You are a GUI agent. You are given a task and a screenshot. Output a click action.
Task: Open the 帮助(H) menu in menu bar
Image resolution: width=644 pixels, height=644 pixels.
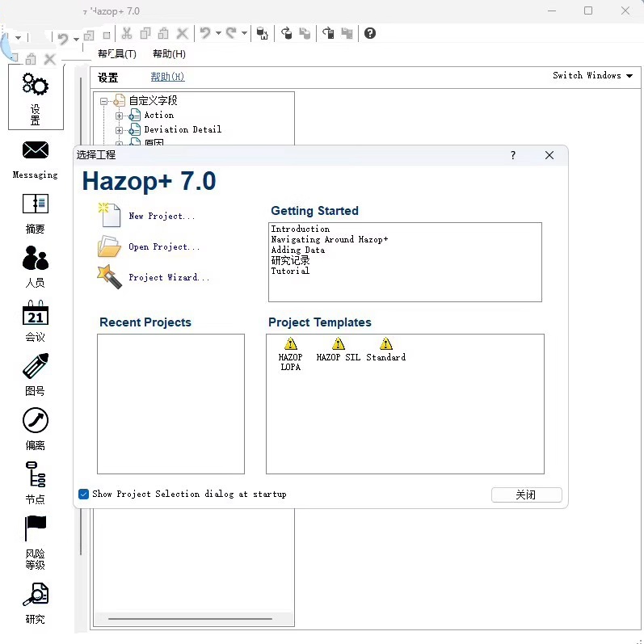pos(169,54)
